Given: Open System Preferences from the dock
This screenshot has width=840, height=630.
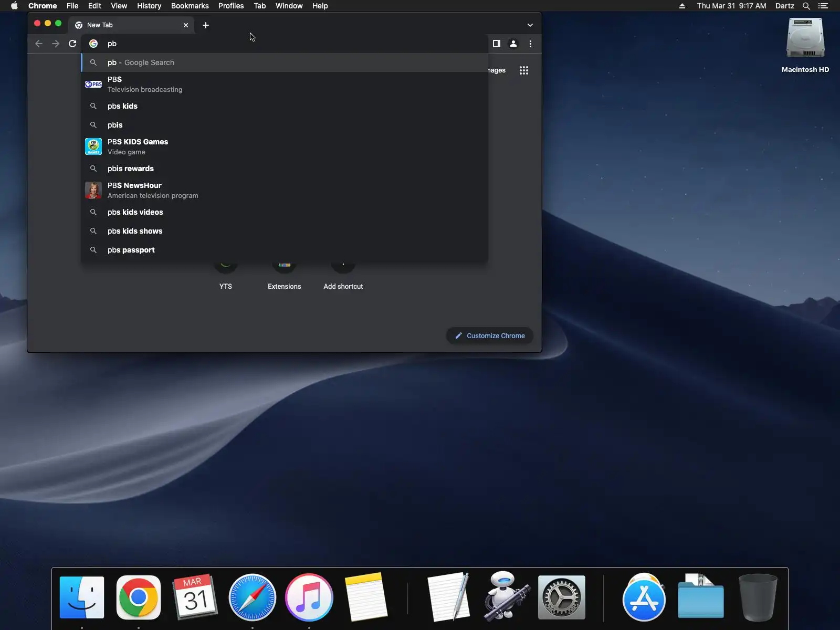Looking at the screenshot, I should point(562,597).
